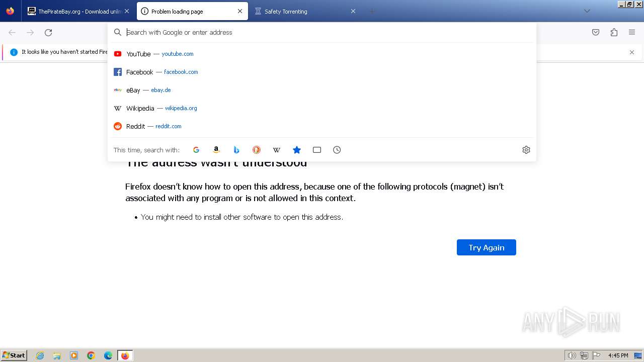The image size is (644, 362).
Task: Reload the current page
Action: coord(48,33)
